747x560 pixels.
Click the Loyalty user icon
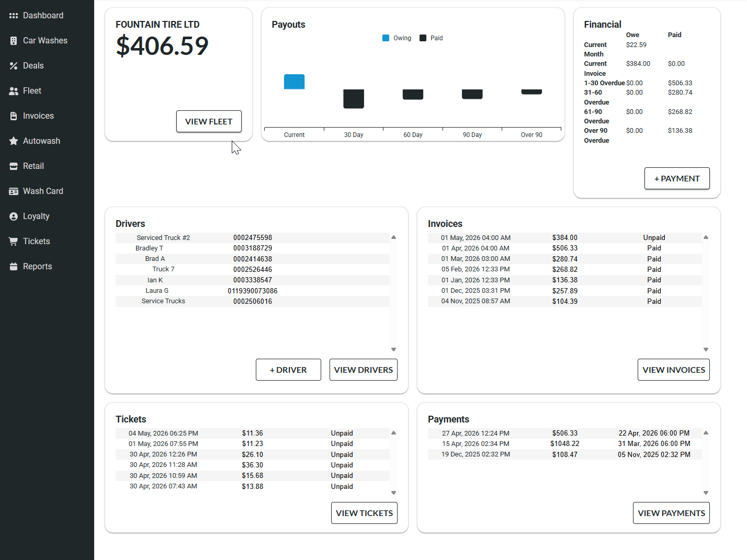point(14,216)
